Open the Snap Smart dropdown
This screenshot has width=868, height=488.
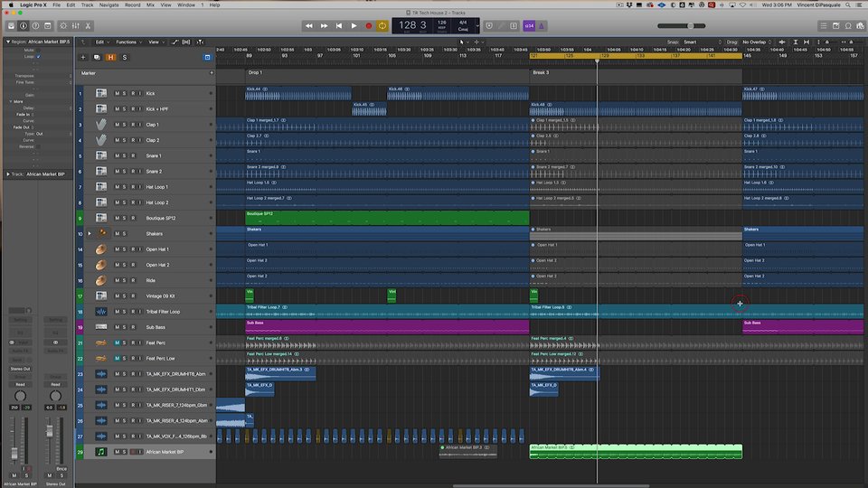703,42
